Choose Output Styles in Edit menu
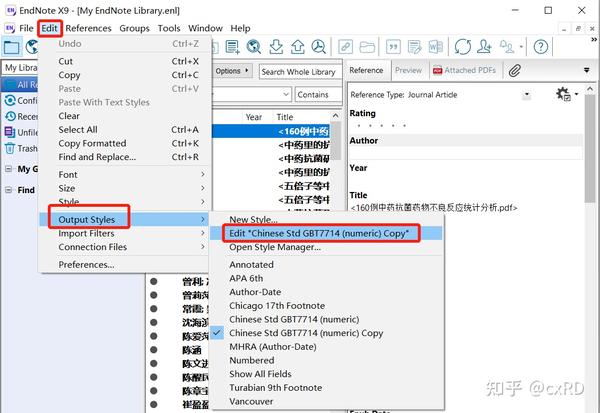 pyautogui.click(x=125, y=220)
